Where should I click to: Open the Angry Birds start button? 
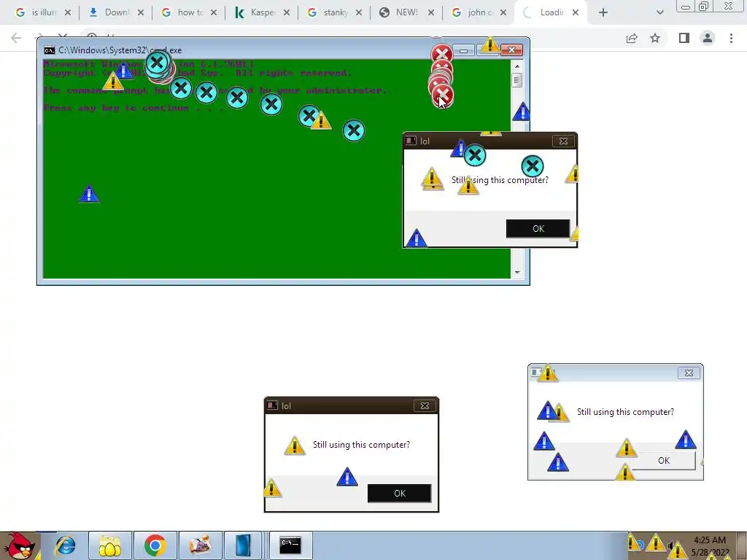19,545
